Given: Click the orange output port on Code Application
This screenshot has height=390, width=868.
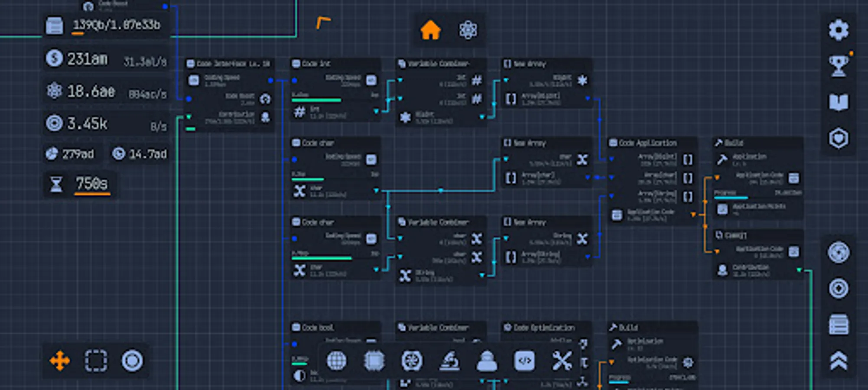Looking at the screenshot, I should coord(693,214).
